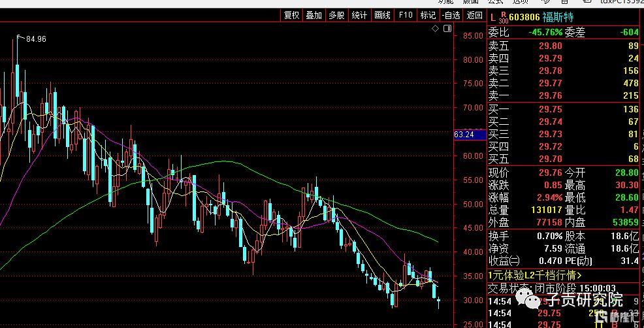The height and width of the screenshot is (328, 644).
Task: Select 卖三 ask price 29.78
Action: (551, 71)
